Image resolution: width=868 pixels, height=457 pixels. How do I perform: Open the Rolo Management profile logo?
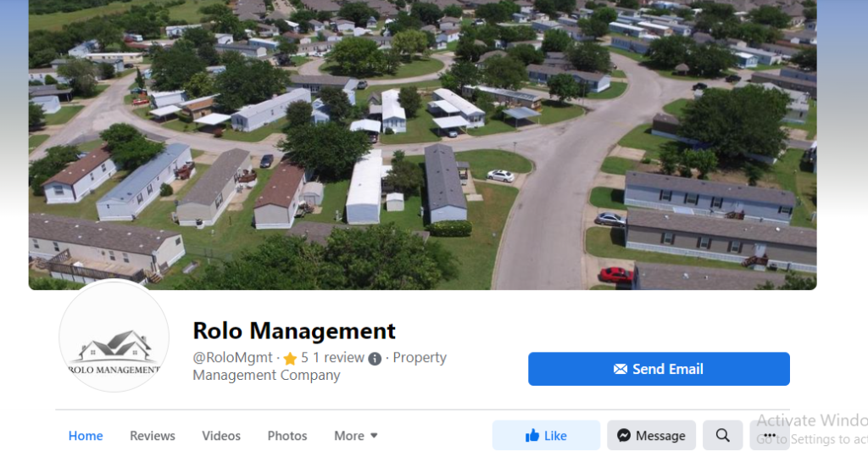(114, 337)
